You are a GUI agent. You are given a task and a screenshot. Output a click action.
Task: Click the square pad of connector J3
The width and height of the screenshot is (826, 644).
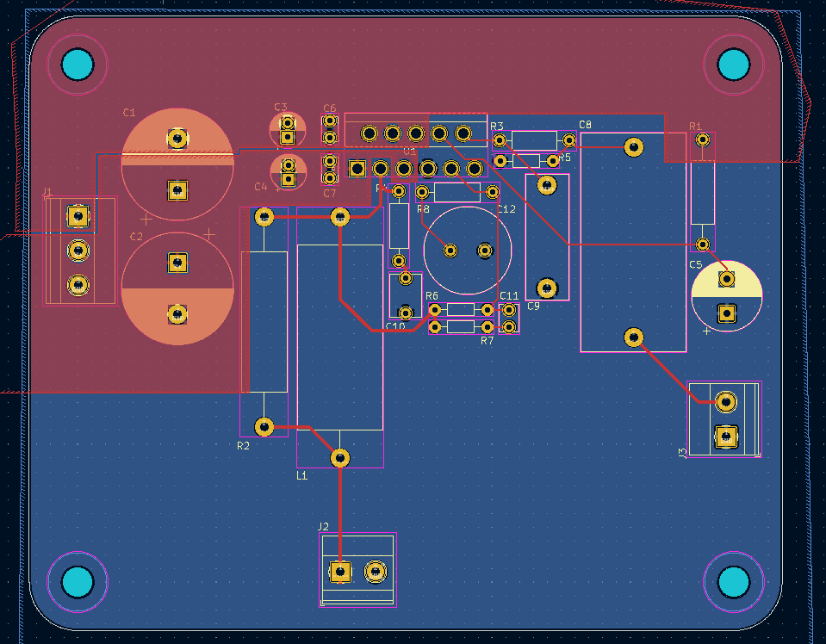(726, 437)
